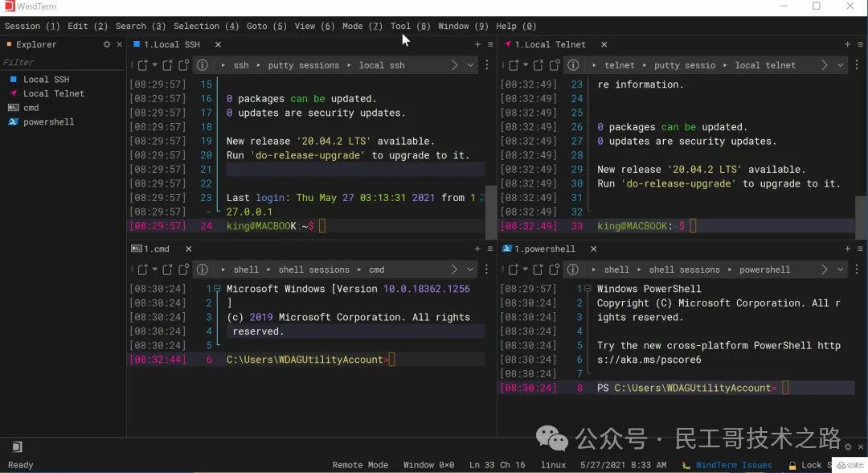
Task: Open kebab menu in Local SSH toolbar
Action: click(x=487, y=65)
